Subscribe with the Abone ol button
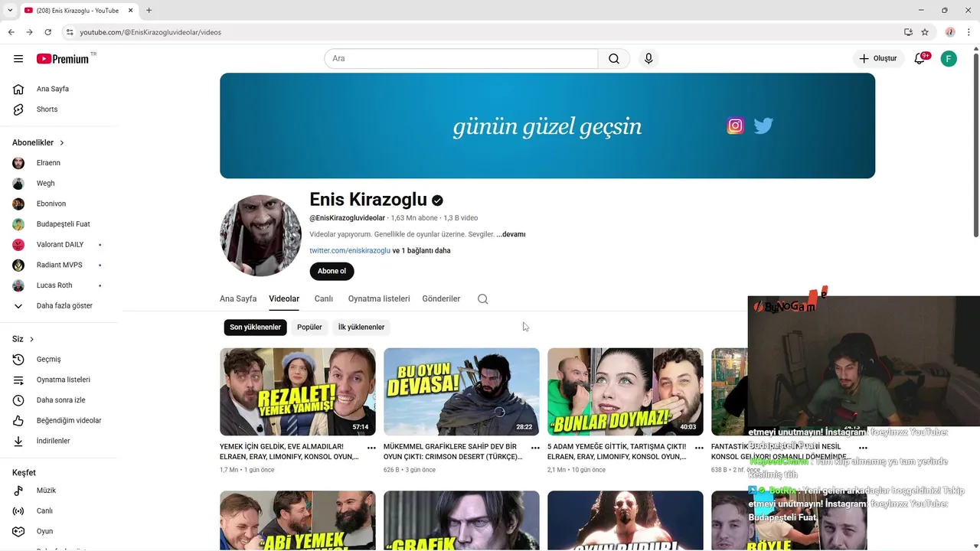980x551 pixels. click(x=332, y=271)
